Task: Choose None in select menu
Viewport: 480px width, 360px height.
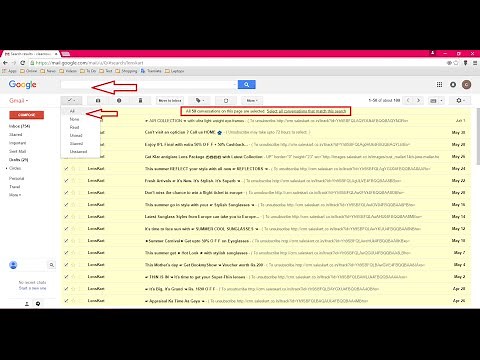Action: pyautogui.click(x=74, y=119)
